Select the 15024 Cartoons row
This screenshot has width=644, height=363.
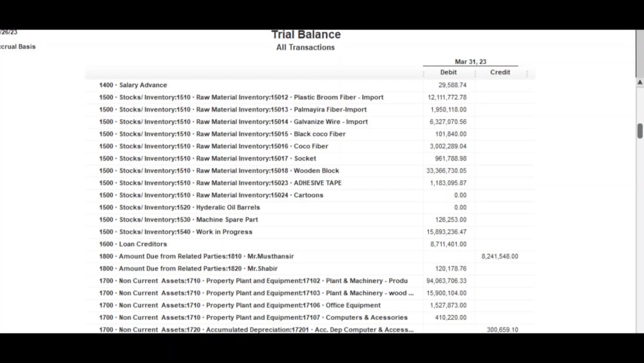[x=310, y=195]
